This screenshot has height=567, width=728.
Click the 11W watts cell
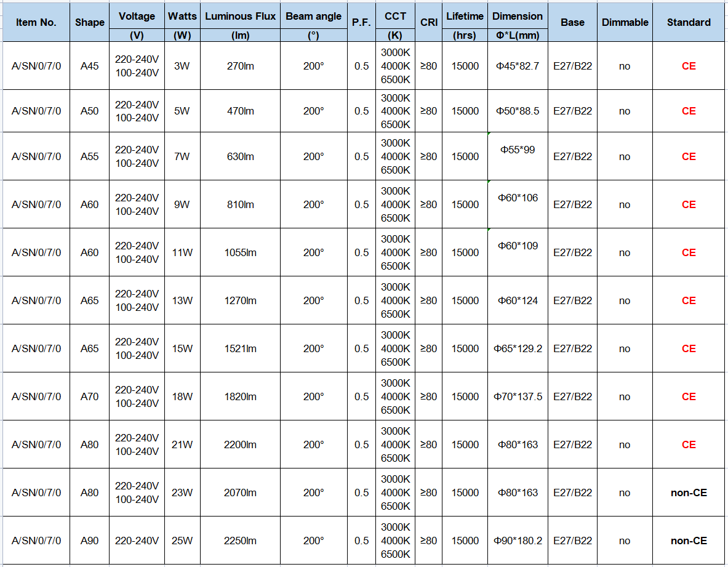pyautogui.click(x=183, y=252)
